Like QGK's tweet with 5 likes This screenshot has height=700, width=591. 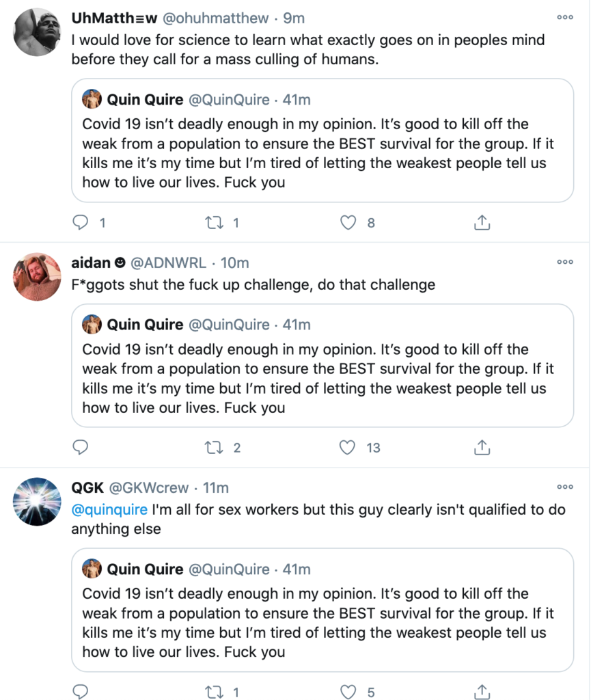(348, 692)
